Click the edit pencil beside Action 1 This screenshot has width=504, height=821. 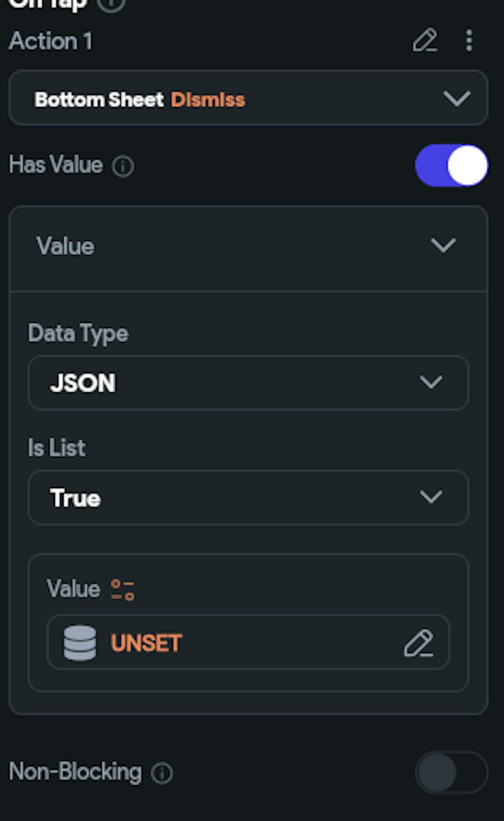pyautogui.click(x=425, y=40)
